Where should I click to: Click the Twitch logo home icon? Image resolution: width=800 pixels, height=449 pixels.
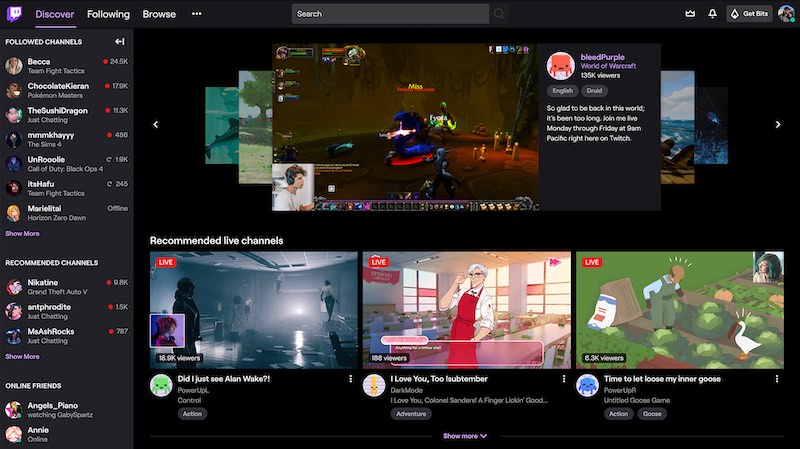click(14, 14)
